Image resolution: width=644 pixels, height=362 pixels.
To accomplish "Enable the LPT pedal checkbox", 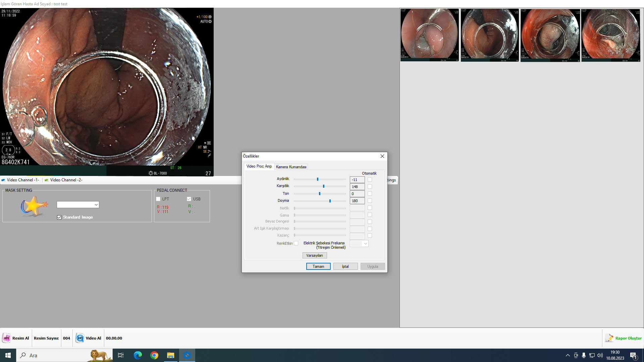I will coord(158,199).
